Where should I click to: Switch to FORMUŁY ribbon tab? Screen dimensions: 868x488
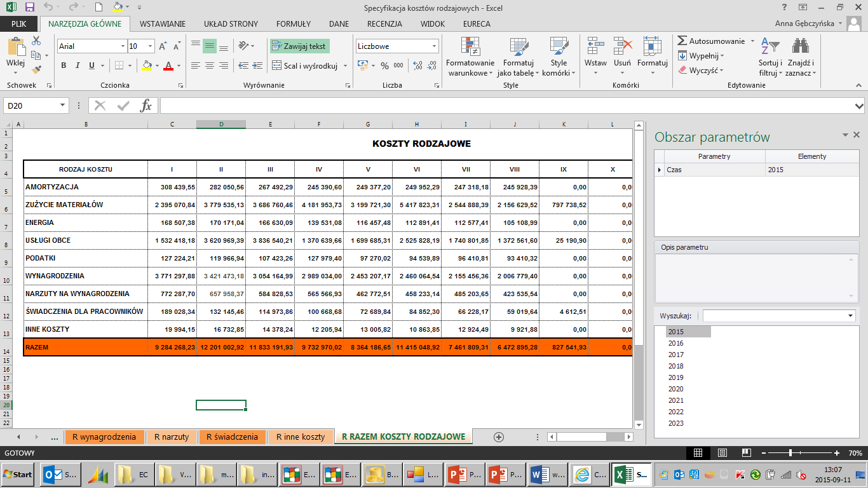(293, 24)
